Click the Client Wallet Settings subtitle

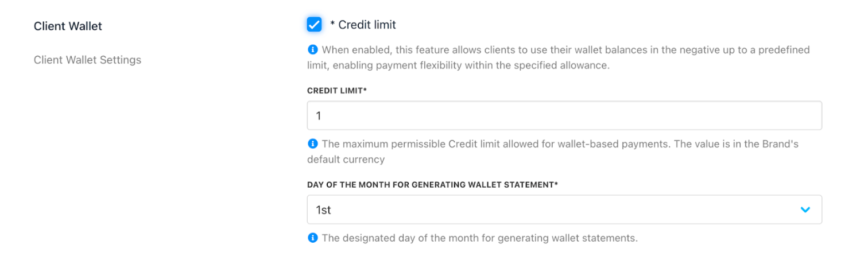coord(87,60)
